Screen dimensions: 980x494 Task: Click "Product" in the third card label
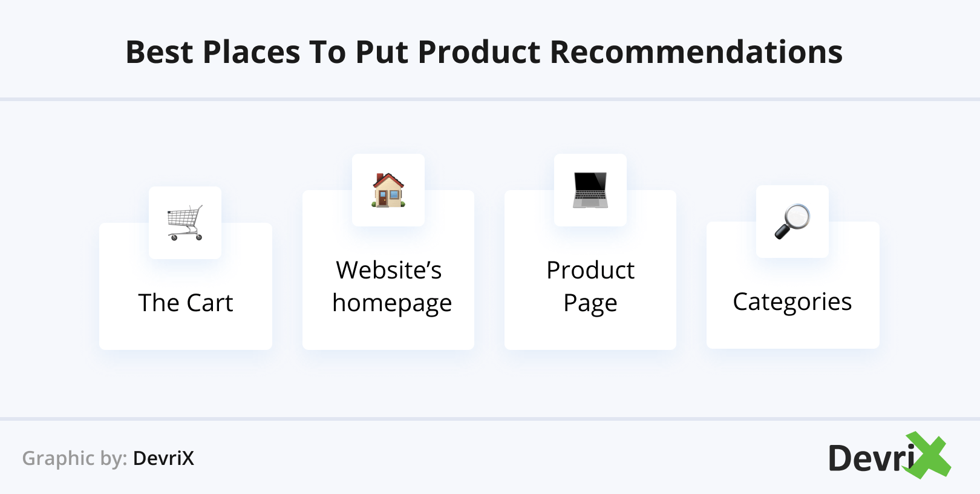[x=590, y=270]
